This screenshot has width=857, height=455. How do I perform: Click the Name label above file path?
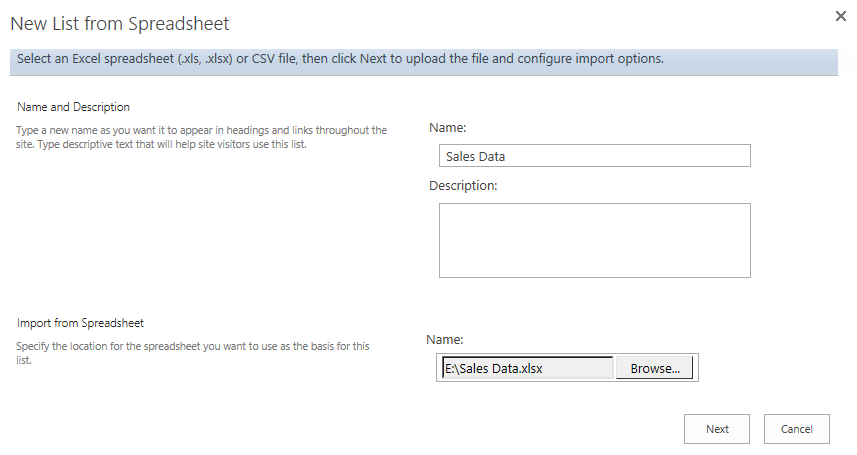tap(444, 340)
